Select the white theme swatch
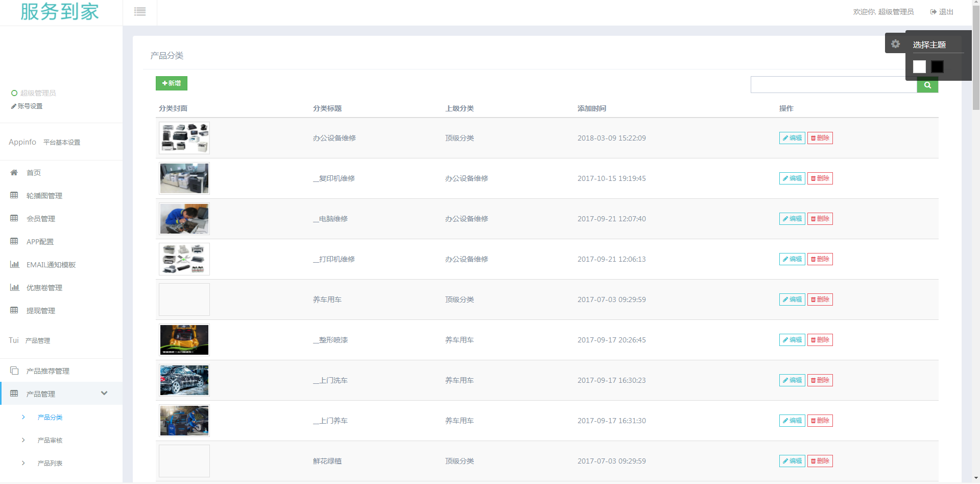980x484 pixels. [919, 66]
